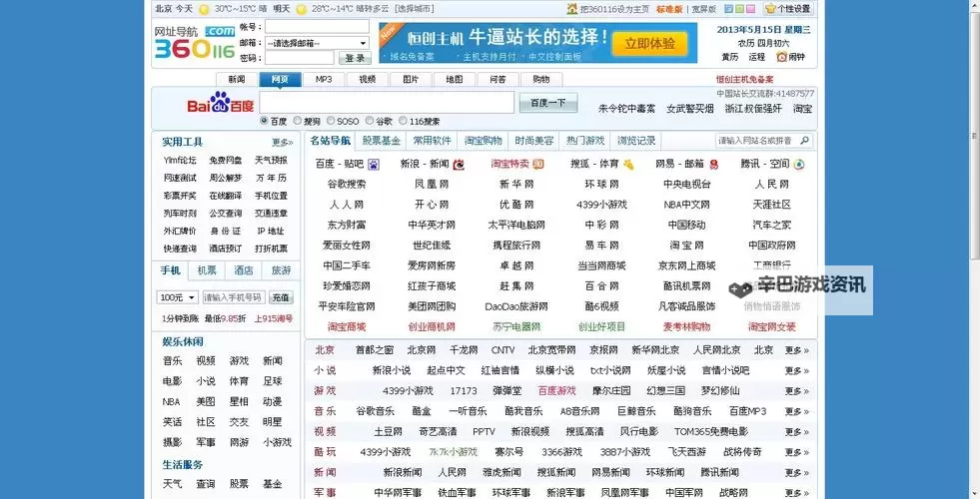The height and width of the screenshot is (499, 980).
Task: Expand 更多 on the 视频 row
Action: (x=797, y=432)
